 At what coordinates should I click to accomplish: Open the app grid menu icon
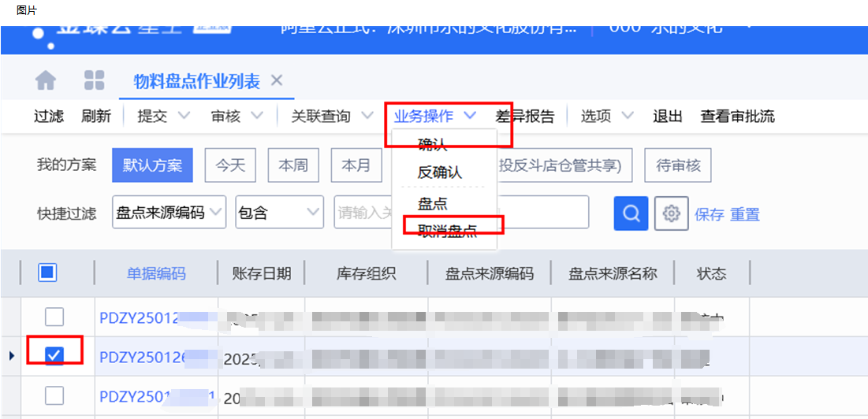point(95,81)
